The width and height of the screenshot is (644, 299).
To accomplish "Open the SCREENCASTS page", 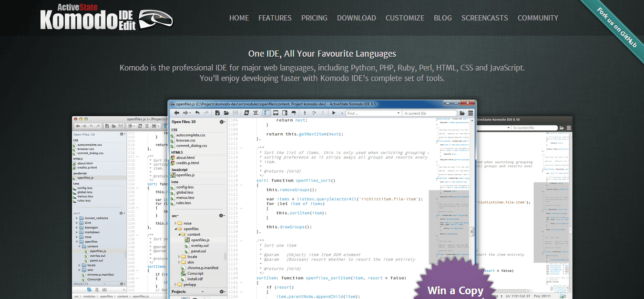I will pos(485,18).
